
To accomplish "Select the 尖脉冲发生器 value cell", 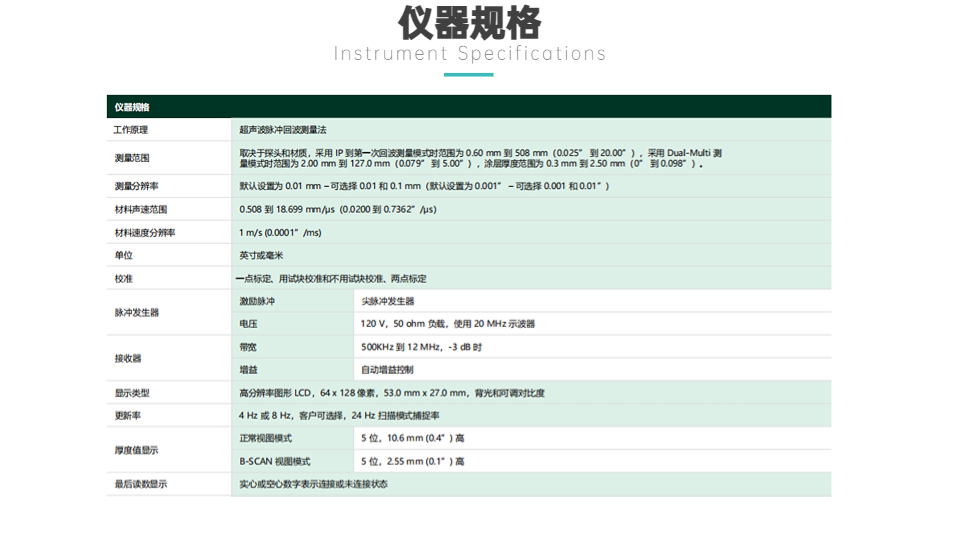I will tap(388, 301).
